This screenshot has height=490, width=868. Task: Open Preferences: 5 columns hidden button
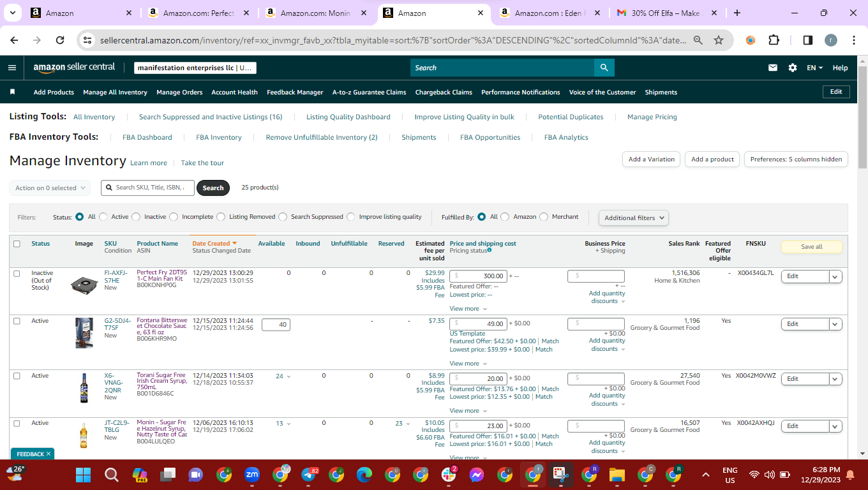796,160
